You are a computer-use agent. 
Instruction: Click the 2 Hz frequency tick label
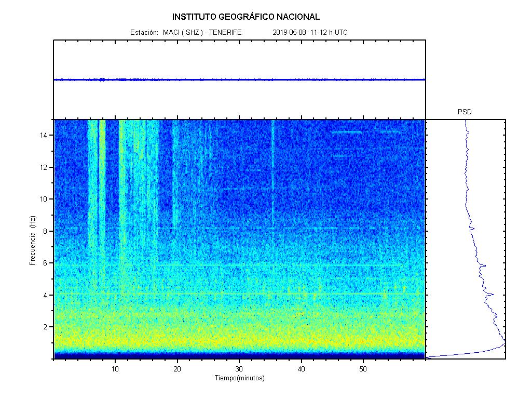[x=46, y=327]
